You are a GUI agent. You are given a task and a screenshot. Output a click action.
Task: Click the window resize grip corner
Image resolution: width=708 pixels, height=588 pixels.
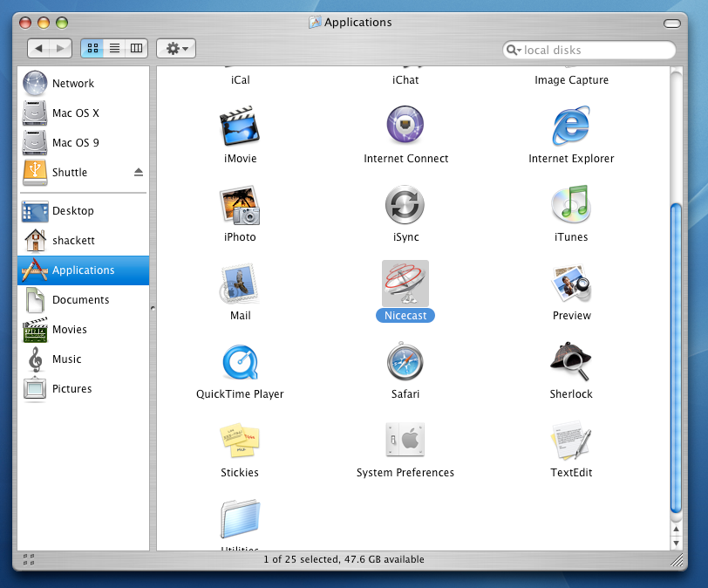click(x=677, y=560)
